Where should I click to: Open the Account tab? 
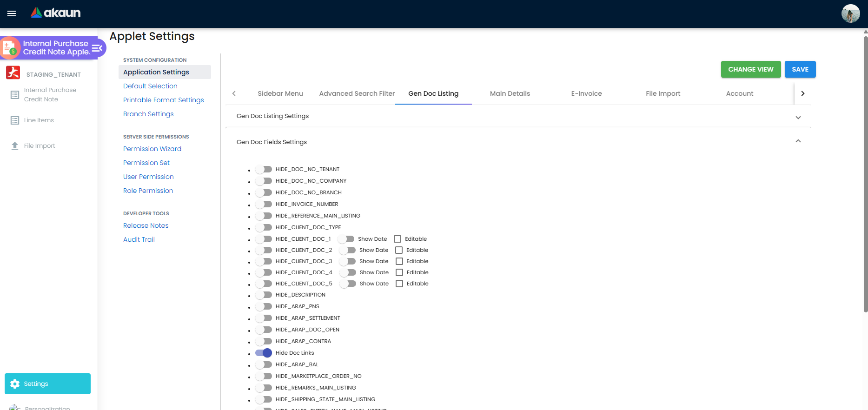click(740, 93)
